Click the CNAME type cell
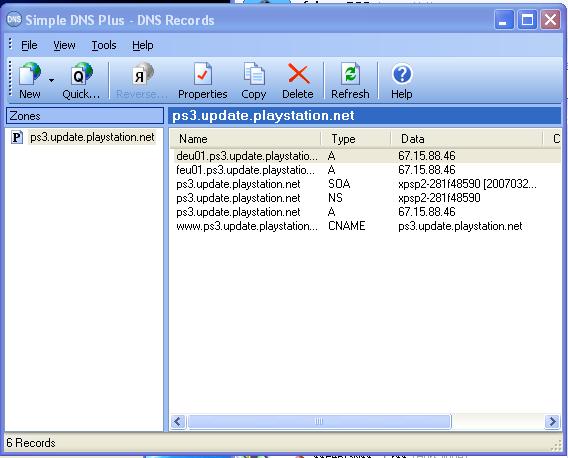This screenshot has height=458, width=568. point(346,226)
